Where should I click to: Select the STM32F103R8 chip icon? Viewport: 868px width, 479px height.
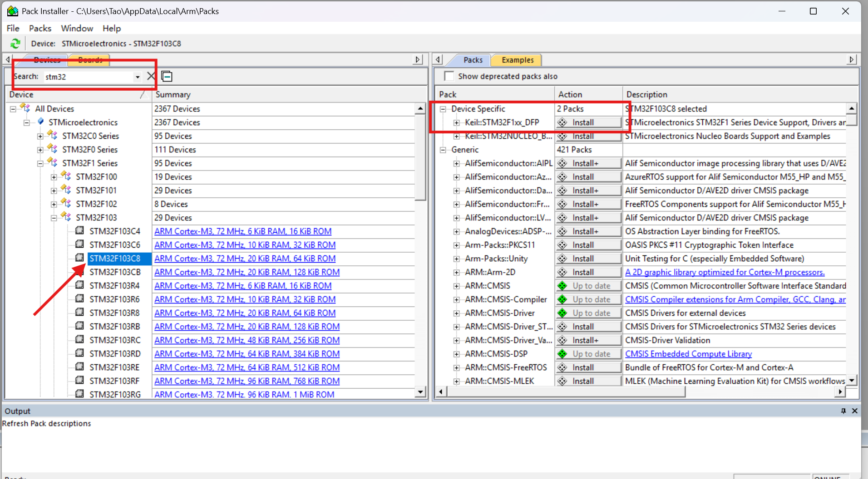(x=79, y=312)
